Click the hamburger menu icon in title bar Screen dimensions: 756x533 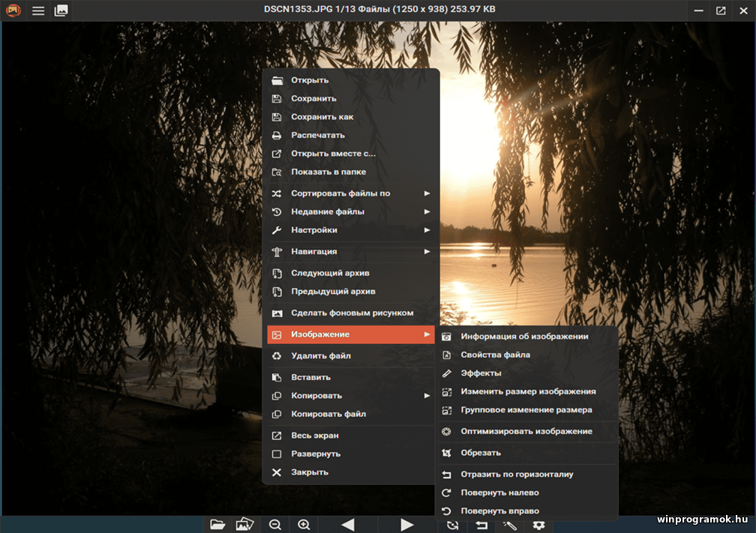[x=37, y=10]
